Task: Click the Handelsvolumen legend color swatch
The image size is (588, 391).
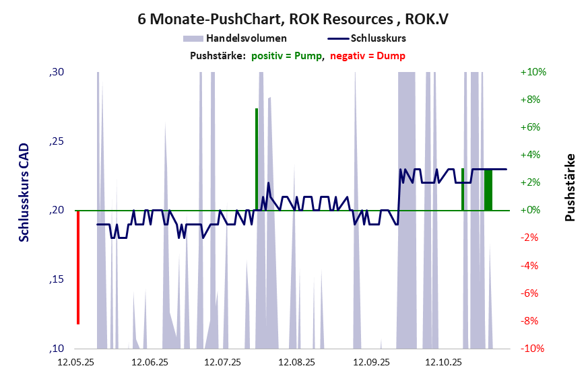Action: pyautogui.click(x=192, y=38)
